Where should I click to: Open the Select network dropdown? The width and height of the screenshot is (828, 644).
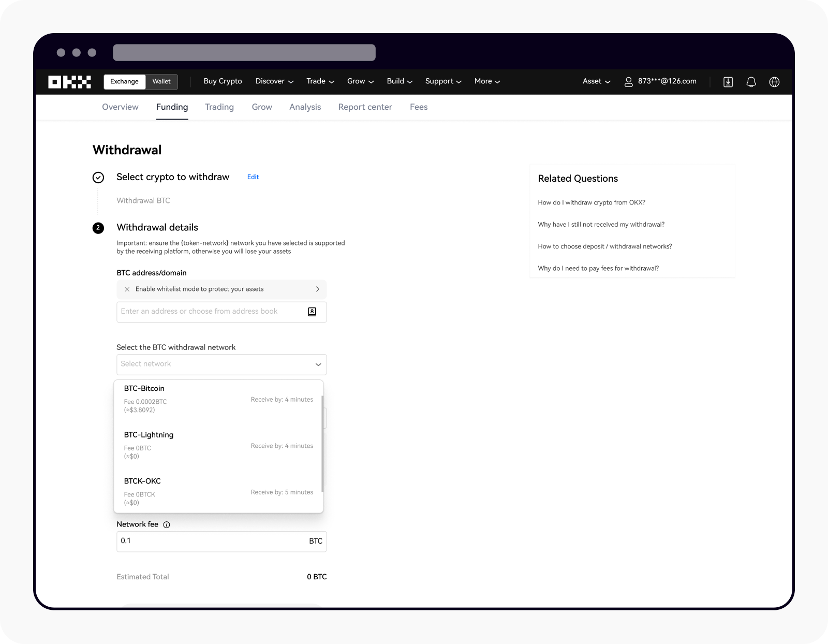221,364
